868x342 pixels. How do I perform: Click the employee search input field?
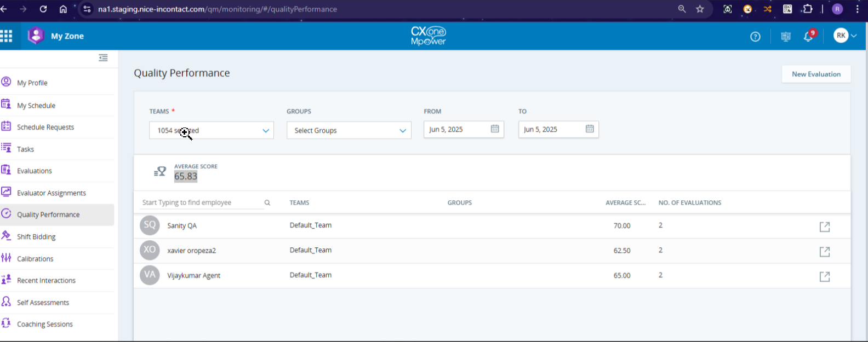tap(200, 203)
